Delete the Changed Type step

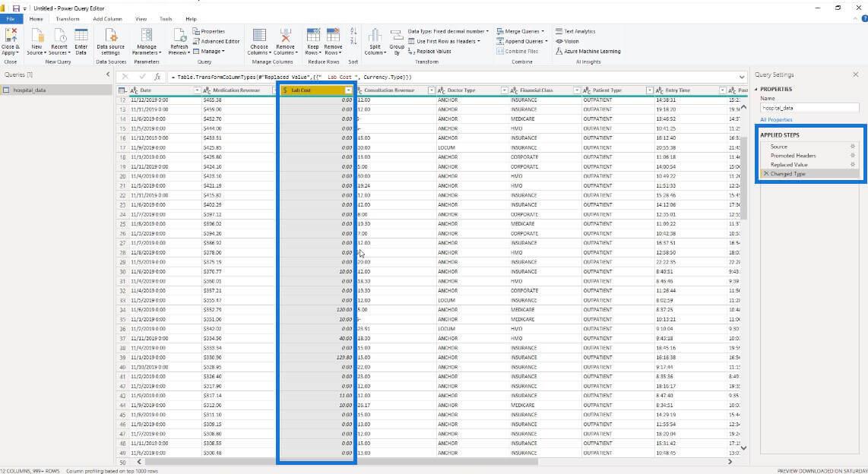pyautogui.click(x=766, y=174)
